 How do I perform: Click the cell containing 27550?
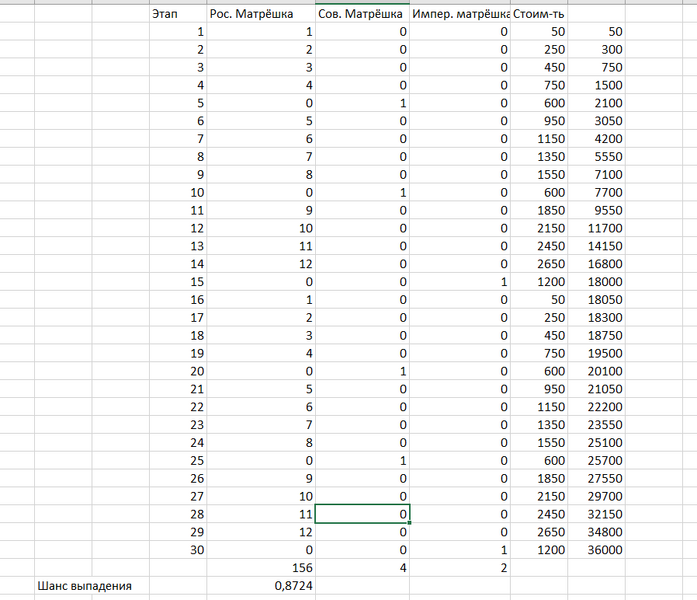[596, 479]
